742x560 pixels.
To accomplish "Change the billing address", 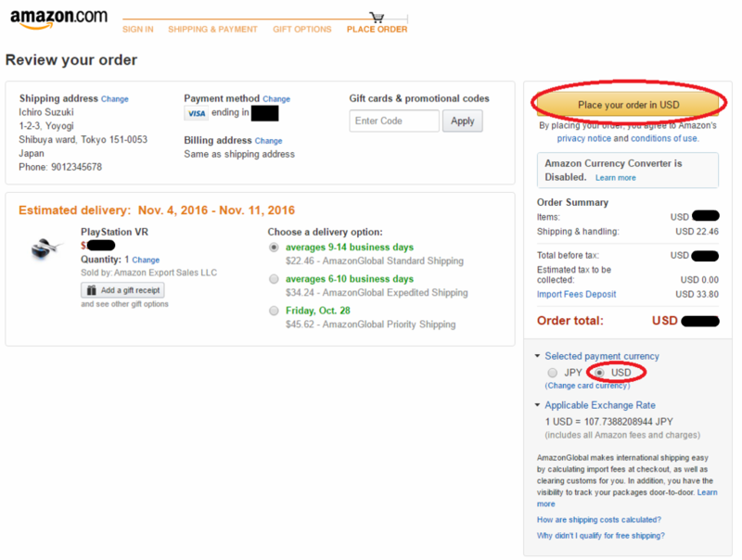I will [x=268, y=141].
